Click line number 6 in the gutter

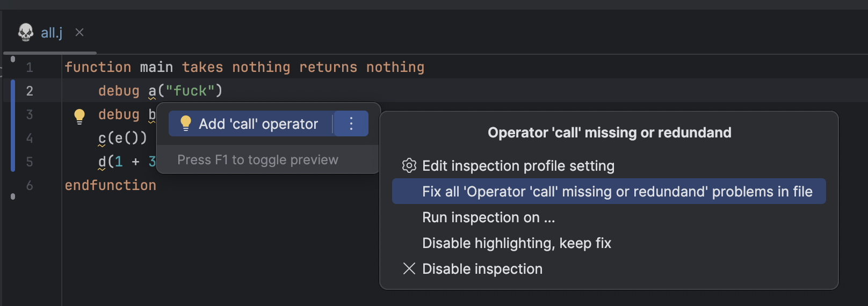(x=30, y=185)
